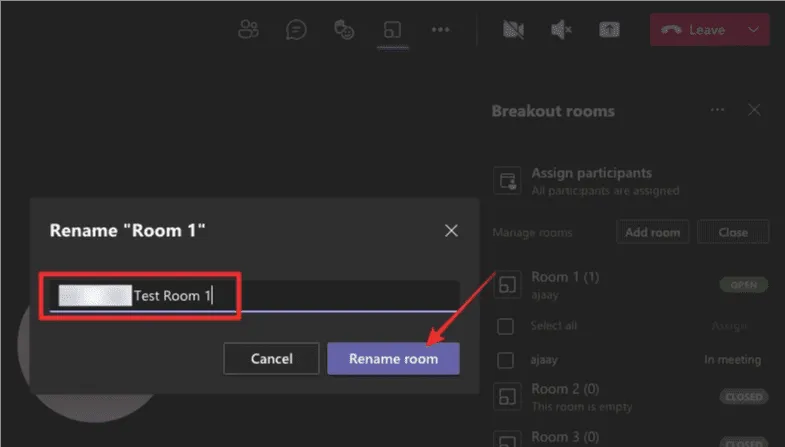Open Assign participants heading

click(x=591, y=173)
